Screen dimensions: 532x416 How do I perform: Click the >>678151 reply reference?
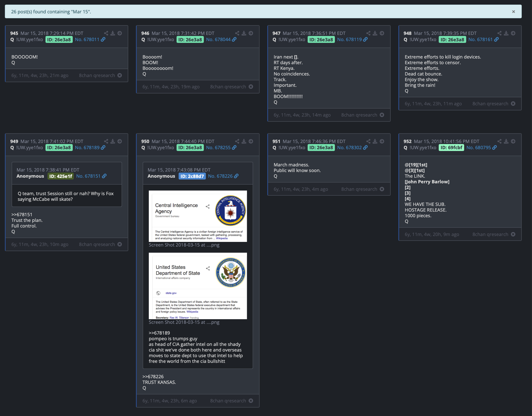point(22,214)
